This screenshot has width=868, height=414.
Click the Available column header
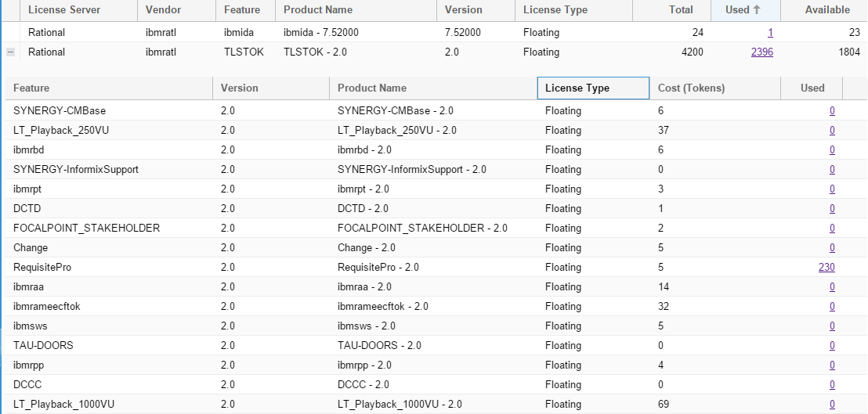tap(826, 10)
